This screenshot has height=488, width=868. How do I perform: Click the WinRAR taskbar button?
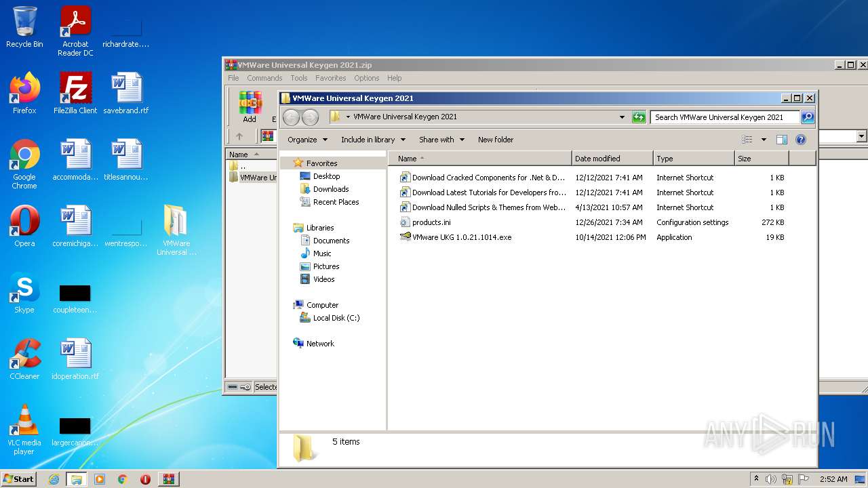pyautogui.click(x=168, y=479)
